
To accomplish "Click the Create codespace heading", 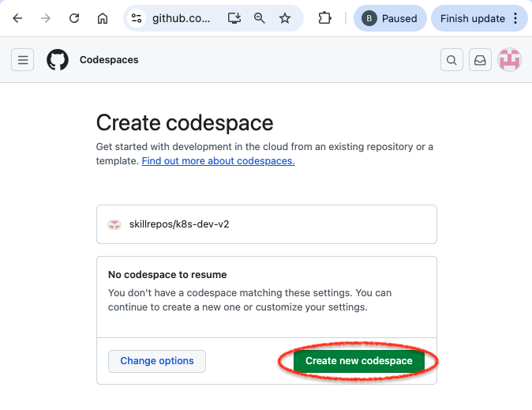I will [185, 122].
